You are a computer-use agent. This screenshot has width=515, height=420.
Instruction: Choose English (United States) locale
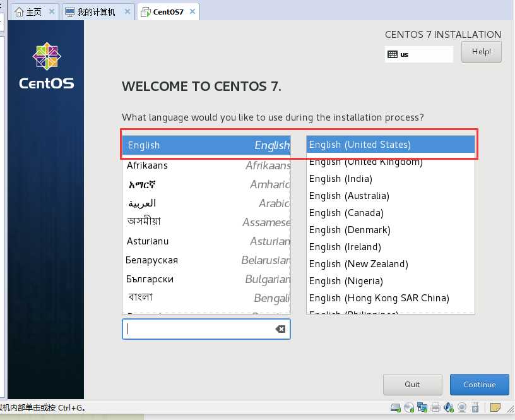point(391,145)
